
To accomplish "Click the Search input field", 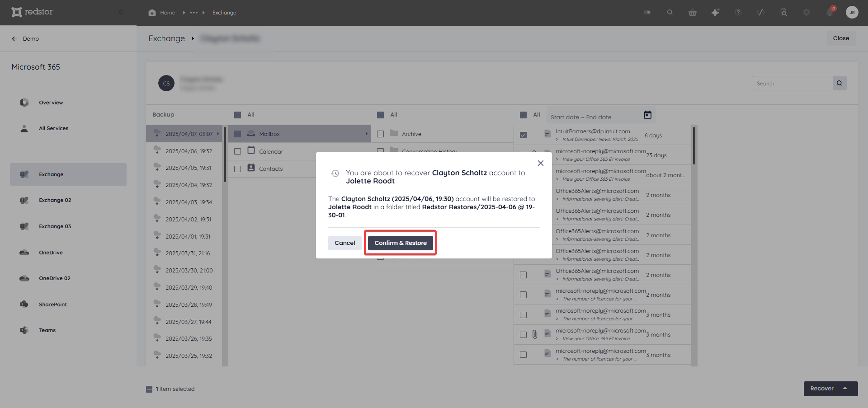I will coord(792,83).
